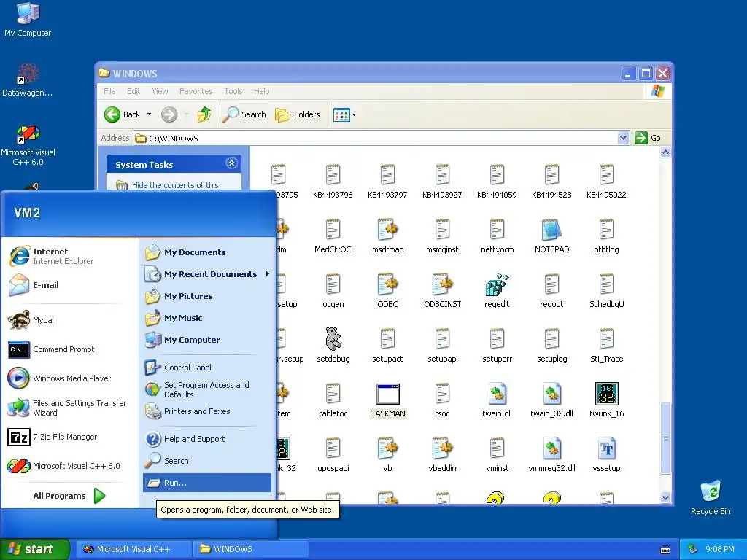Open the Views dropdown in toolbar
The width and height of the screenshot is (747, 560).
(x=354, y=114)
